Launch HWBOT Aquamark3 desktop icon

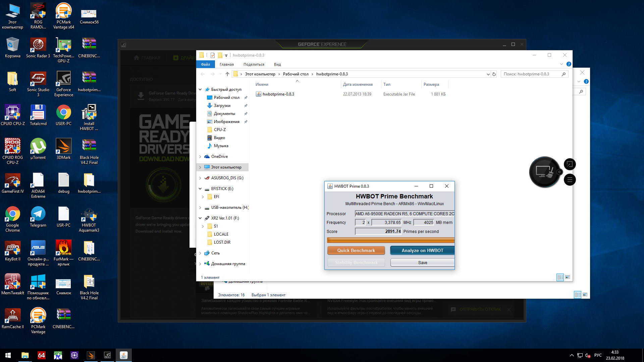click(x=89, y=219)
